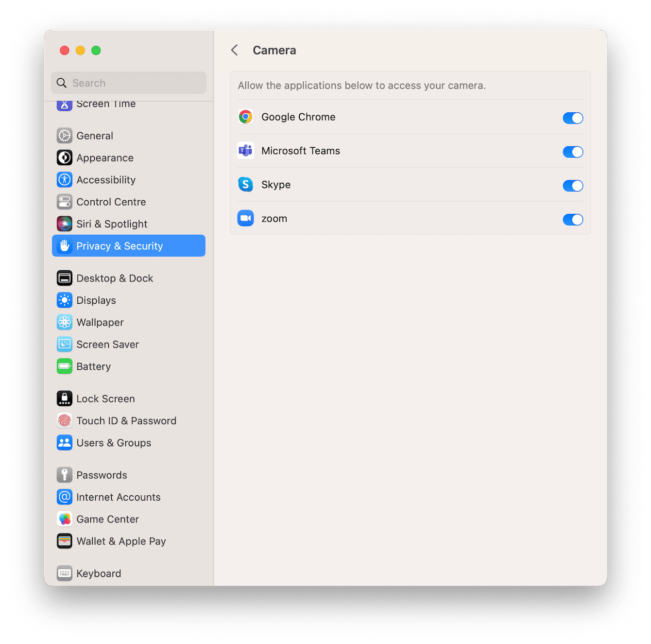Click the Battery settings icon
Screen dimensions: 651x644
(65, 366)
